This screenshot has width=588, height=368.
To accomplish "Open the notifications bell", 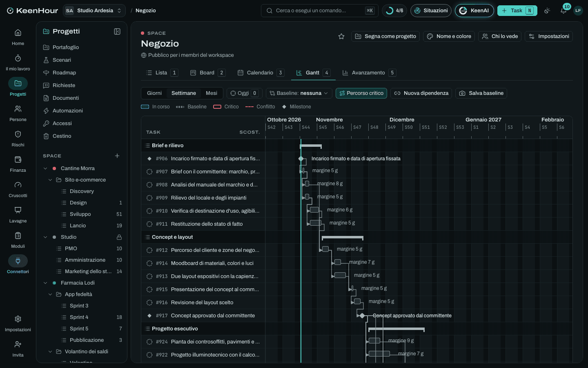I will click(x=563, y=11).
